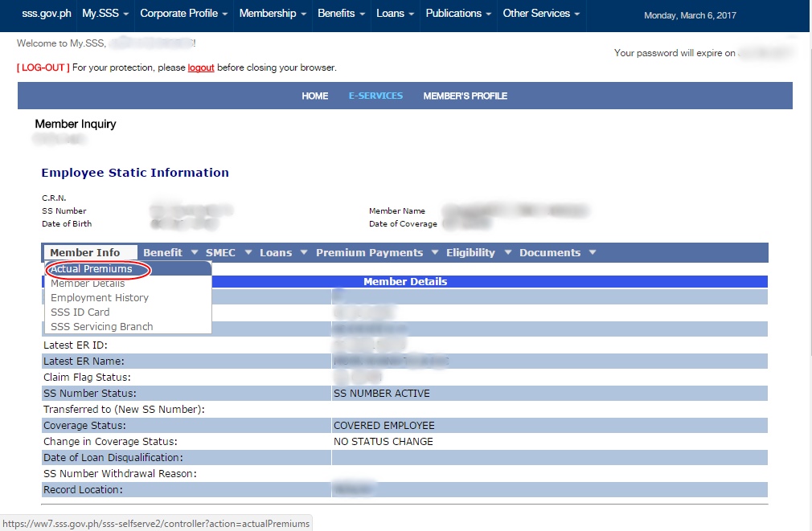Go to sss.gov.ph home link

click(47, 14)
